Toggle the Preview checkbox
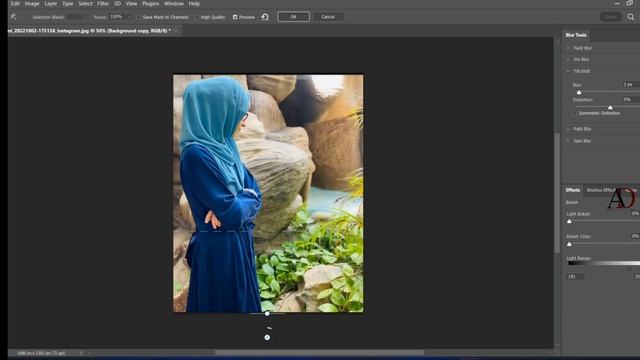The height and width of the screenshot is (360, 640). (235, 17)
